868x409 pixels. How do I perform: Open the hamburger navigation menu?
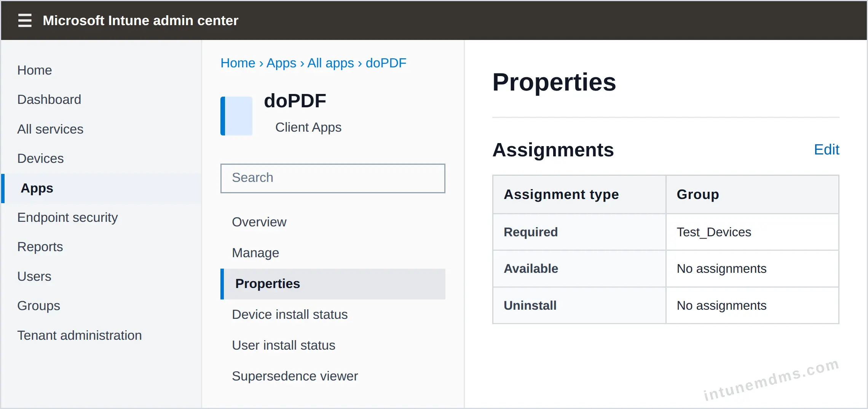pos(25,20)
